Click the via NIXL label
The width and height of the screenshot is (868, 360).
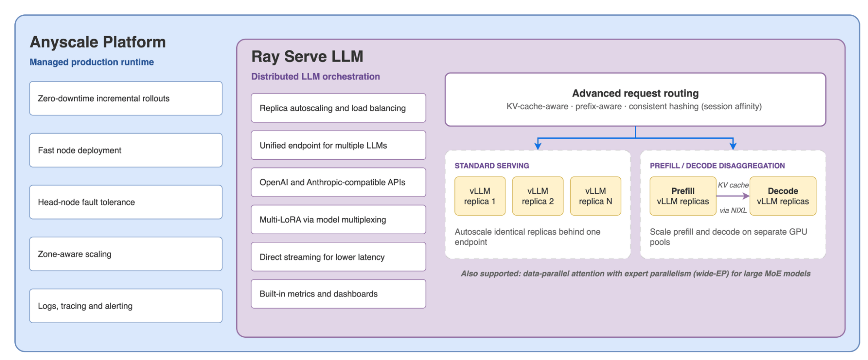tap(733, 210)
